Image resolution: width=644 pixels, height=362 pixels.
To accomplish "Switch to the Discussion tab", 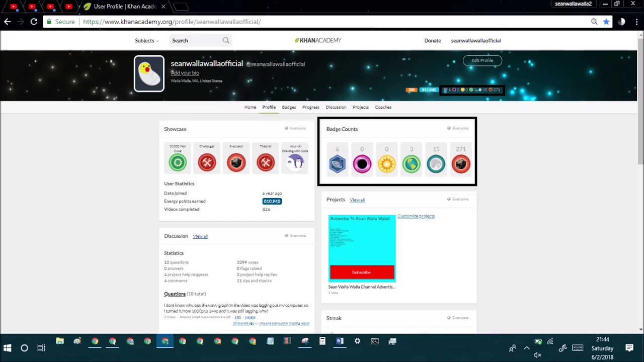I will (336, 107).
